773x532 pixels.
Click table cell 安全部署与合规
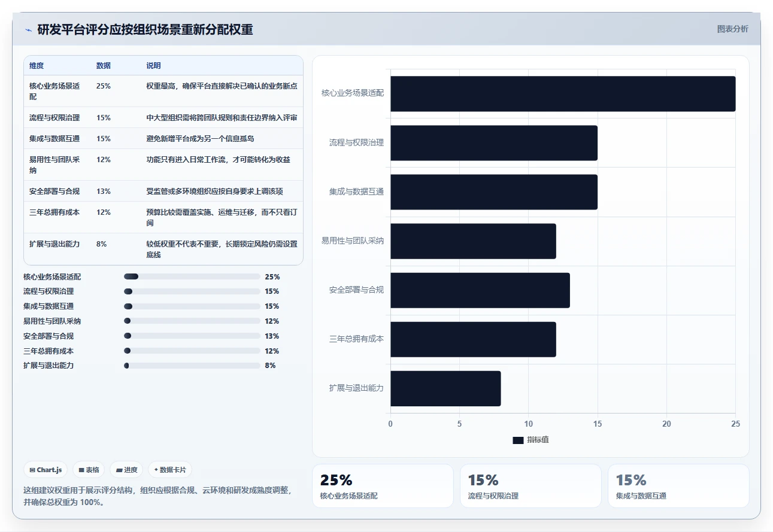pyautogui.click(x=54, y=191)
